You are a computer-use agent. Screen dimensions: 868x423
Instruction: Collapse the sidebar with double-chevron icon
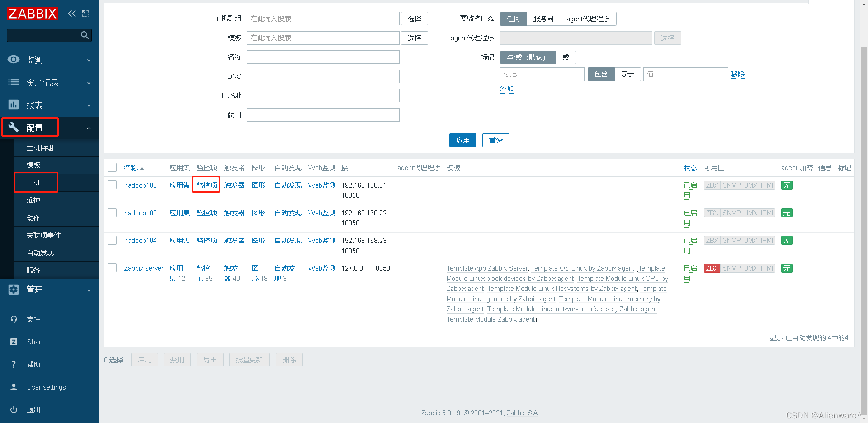coord(72,14)
